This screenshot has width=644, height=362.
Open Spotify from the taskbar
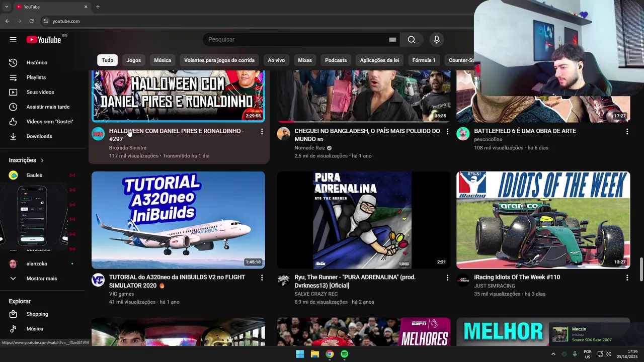pyautogui.click(x=344, y=354)
